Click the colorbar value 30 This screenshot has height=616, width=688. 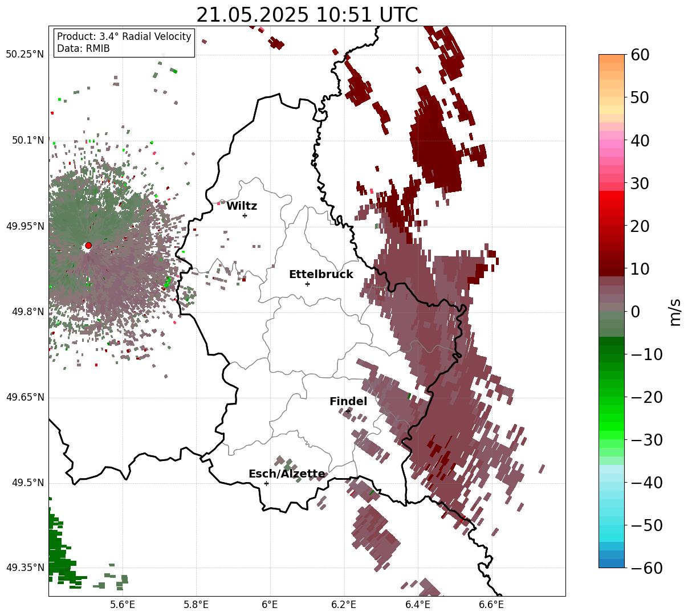[x=640, y=183]
